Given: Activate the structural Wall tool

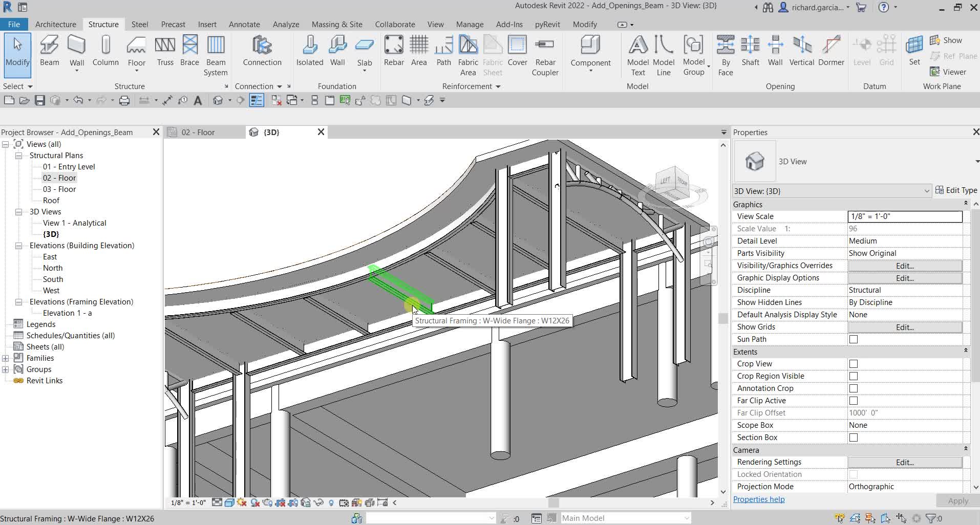Looking at the screenshot, I should [x=76, y=51].
